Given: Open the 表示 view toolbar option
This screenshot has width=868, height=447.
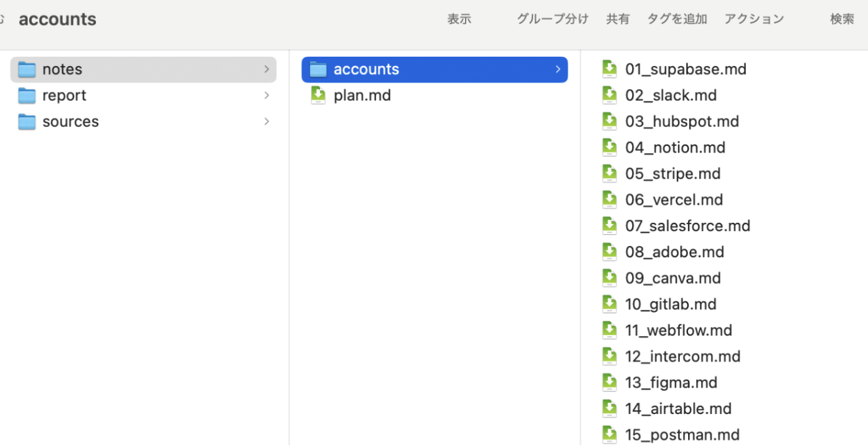Looking at the screenshot, I should click(x=459, y=19).
